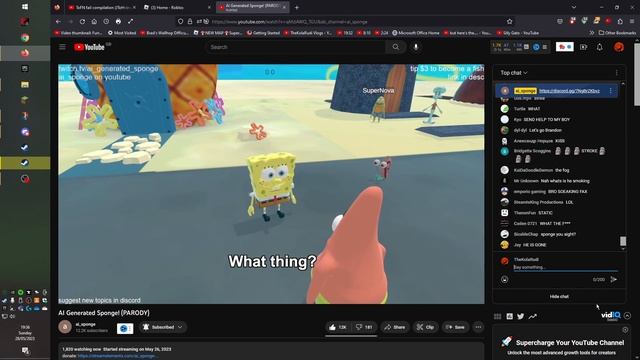Open the taskbar clock and date

point(25,333)
